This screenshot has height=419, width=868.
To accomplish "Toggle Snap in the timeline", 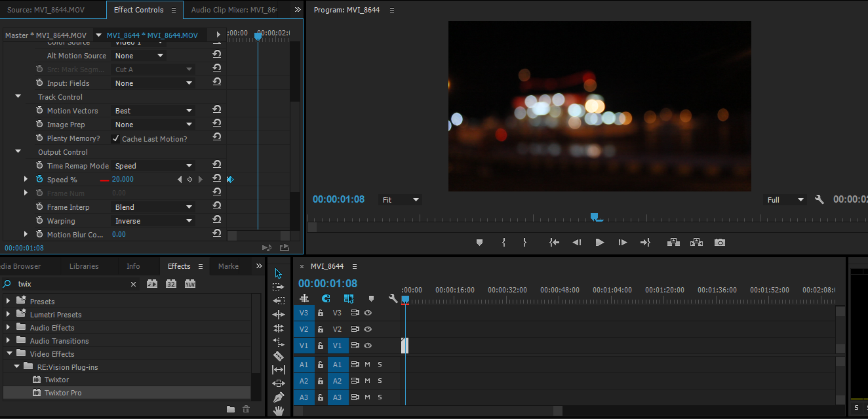I will coord(325,299).
